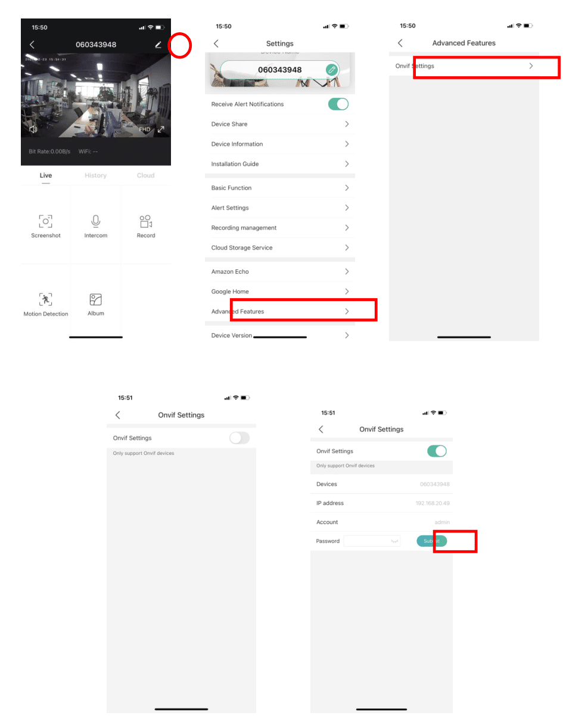Start recording with the Record icon
The image size is (563, 728).
pyautogui.click(x=145, y=221)
